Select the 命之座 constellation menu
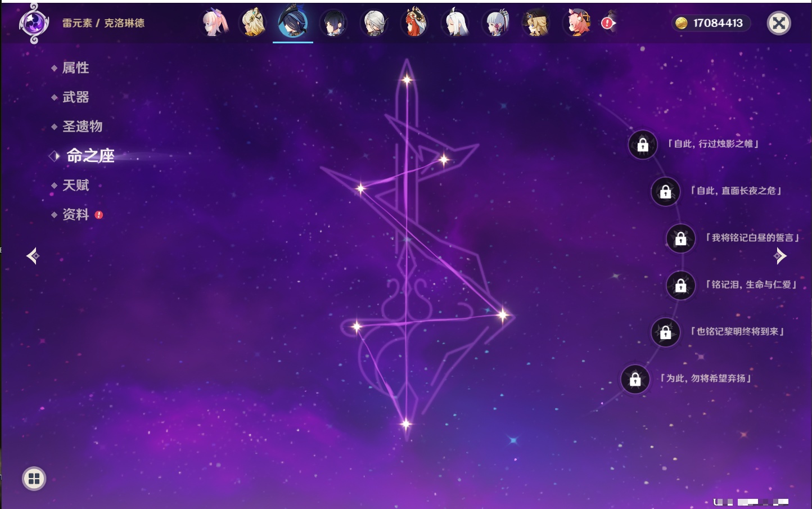The image size is (812, 509). click(90, 156)
